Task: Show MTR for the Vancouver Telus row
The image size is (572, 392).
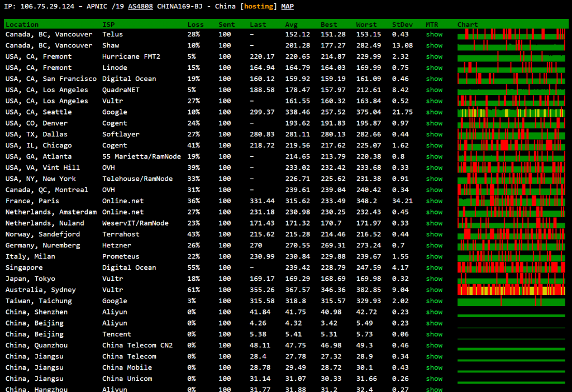Action: point(434,34)
